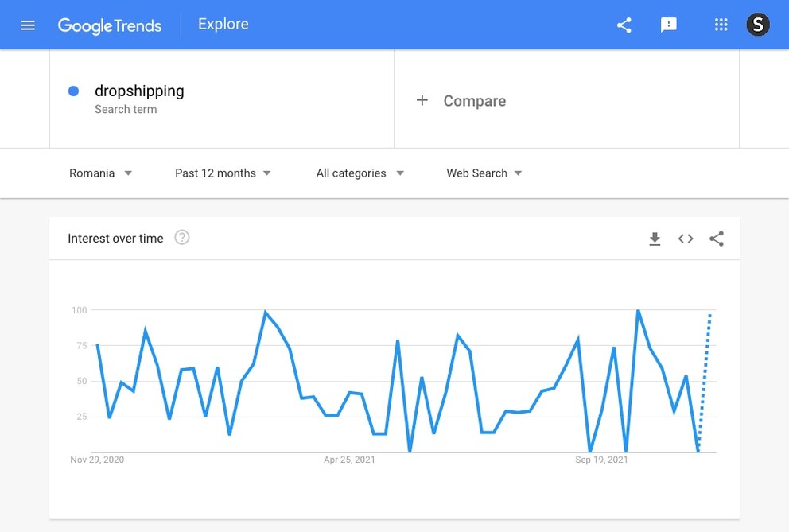The width and height of the screenshot is (789, 532).
Task: Open the hamburger main menu
Action: pyautogui.click(x=28, y=25)
